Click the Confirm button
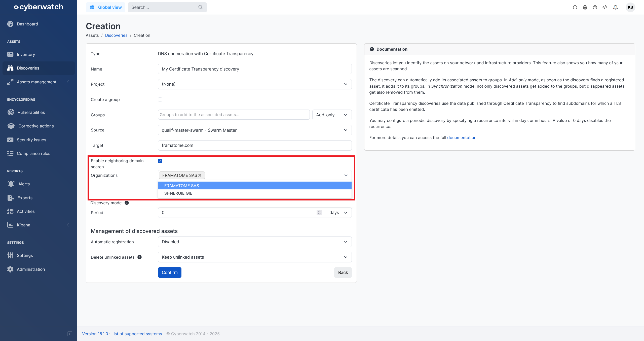 coord(169,272)
